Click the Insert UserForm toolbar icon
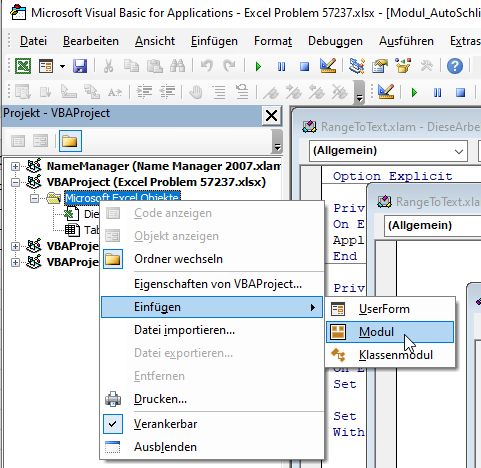Image resolution: width=481 pixels, height=468 pixels. pyautogui.click(x=46, y=66)
